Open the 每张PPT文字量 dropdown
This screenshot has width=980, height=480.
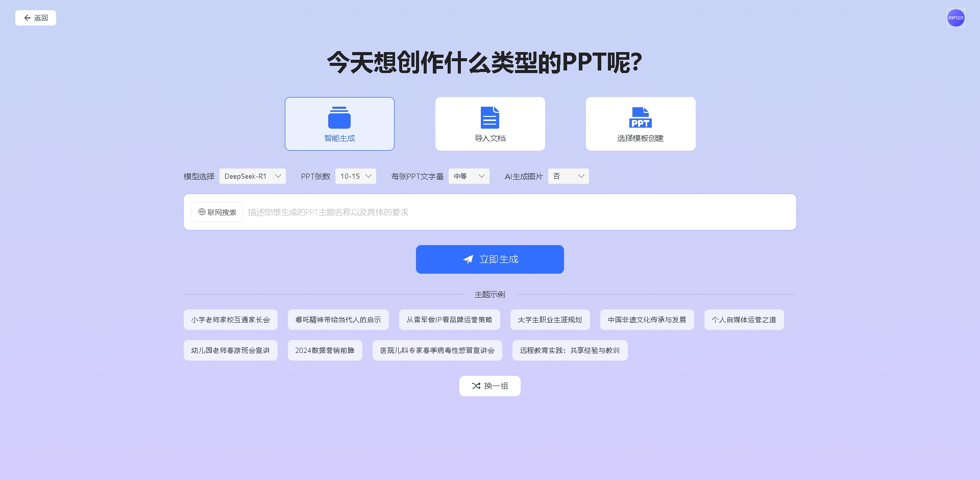coord(469,176)
